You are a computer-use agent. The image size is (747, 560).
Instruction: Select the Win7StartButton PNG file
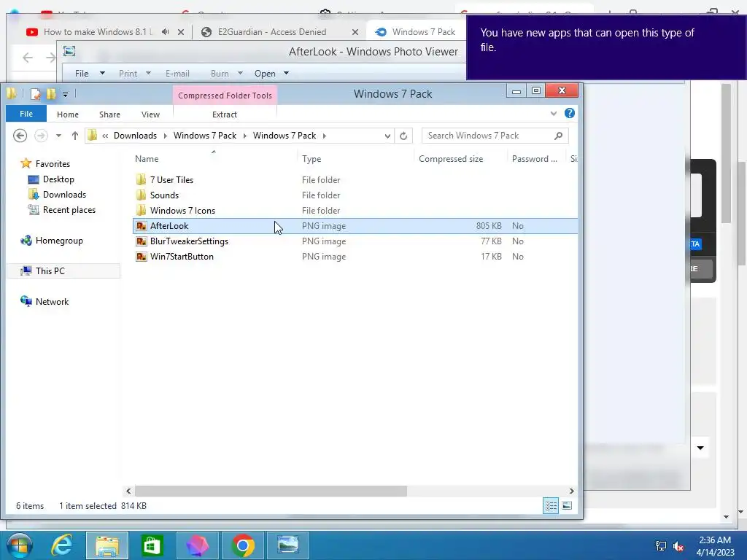tap(182, 257)
